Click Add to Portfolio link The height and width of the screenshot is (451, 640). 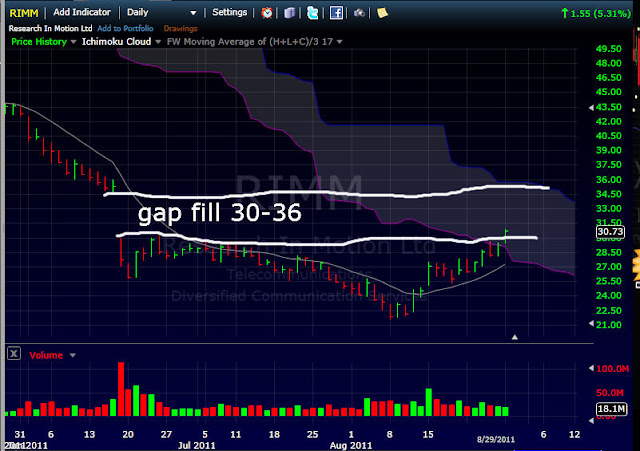click(125, 29)
